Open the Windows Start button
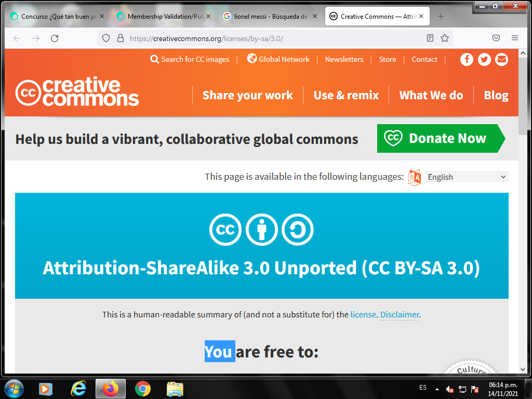 point(14,389)
